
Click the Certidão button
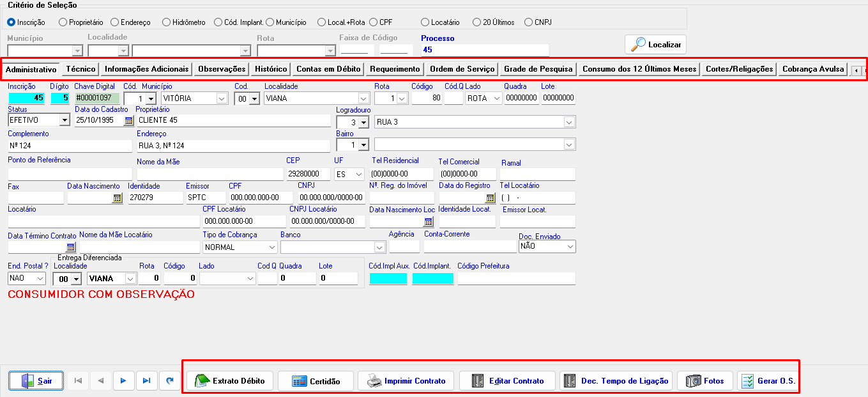(316, 381)
